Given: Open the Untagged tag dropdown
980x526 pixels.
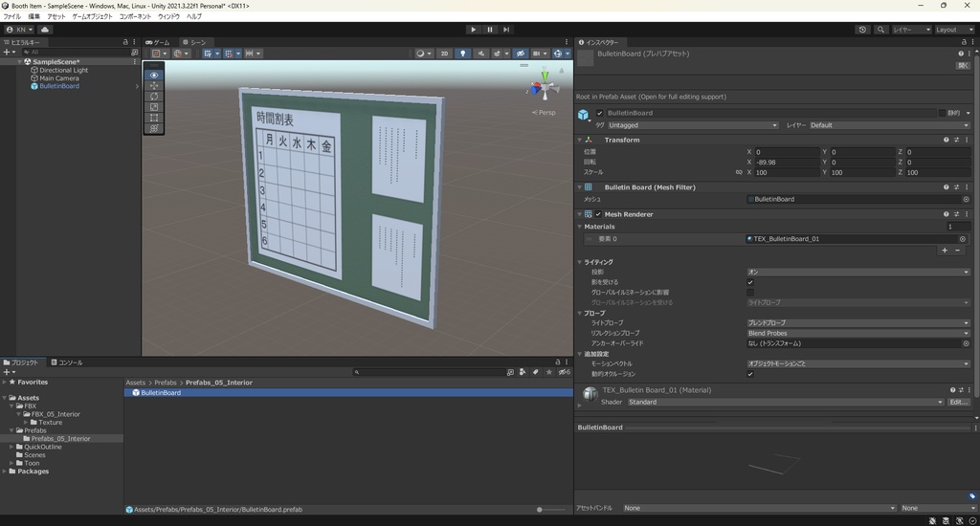Looking at the screenshot, I should 693,125.
